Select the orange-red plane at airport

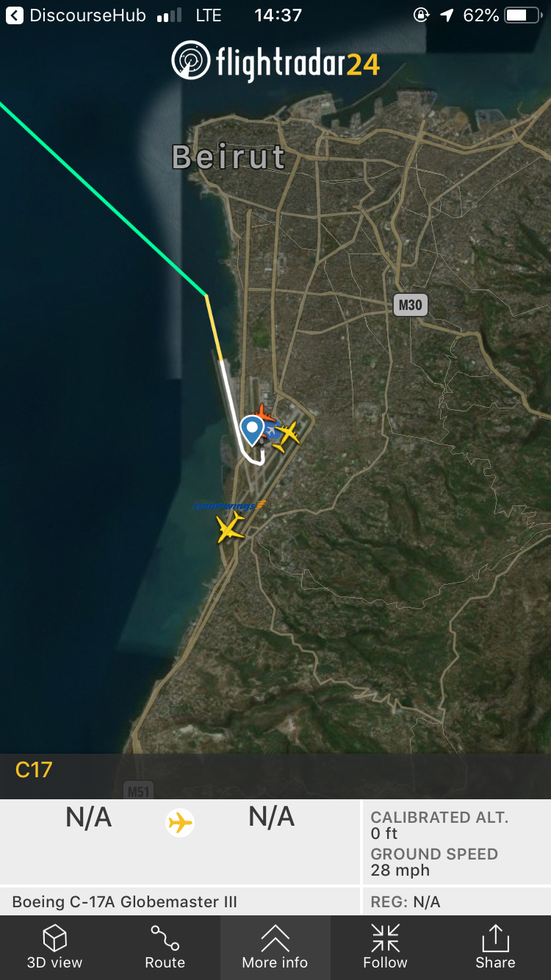coord(264,414)
